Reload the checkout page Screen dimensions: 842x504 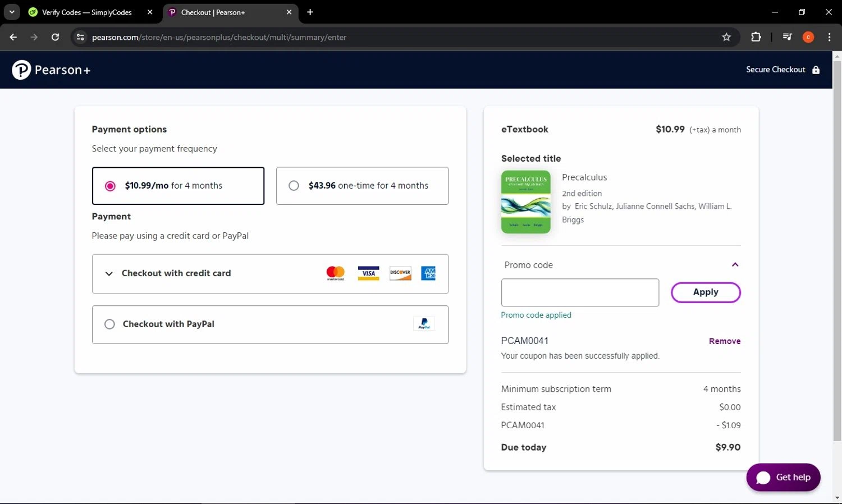tap(55, 37)
